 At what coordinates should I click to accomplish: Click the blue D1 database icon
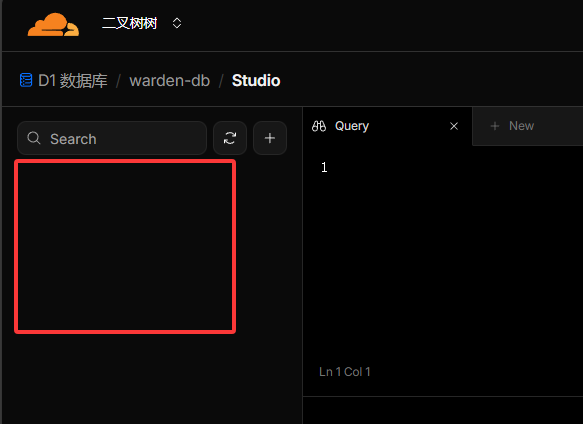coord(26,80)
